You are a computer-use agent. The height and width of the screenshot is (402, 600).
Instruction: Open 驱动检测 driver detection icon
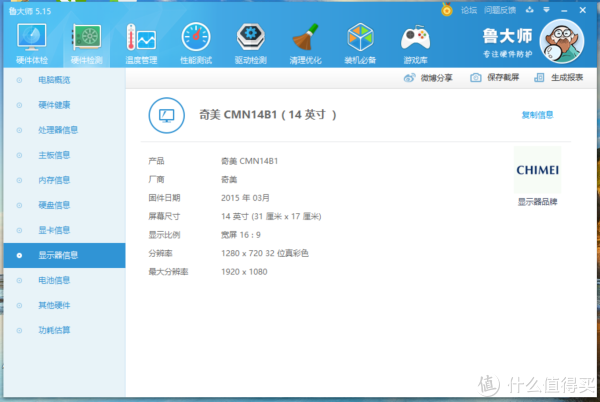(251, 37)
